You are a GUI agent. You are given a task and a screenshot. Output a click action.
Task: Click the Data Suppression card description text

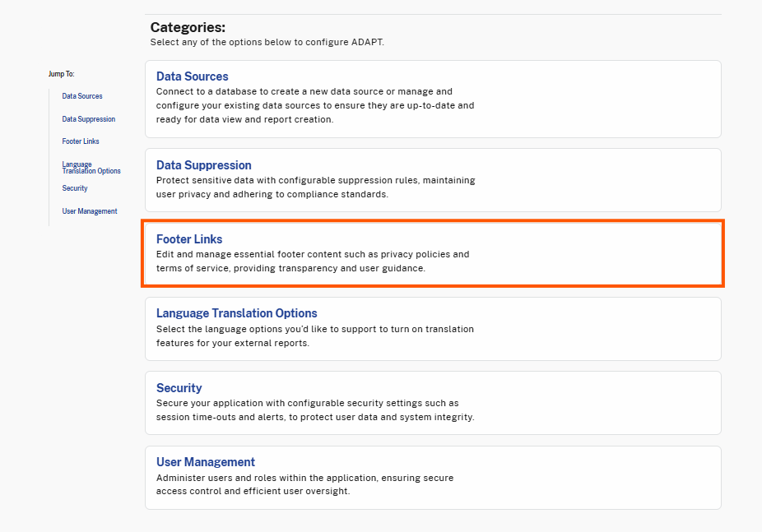point(315,187)
